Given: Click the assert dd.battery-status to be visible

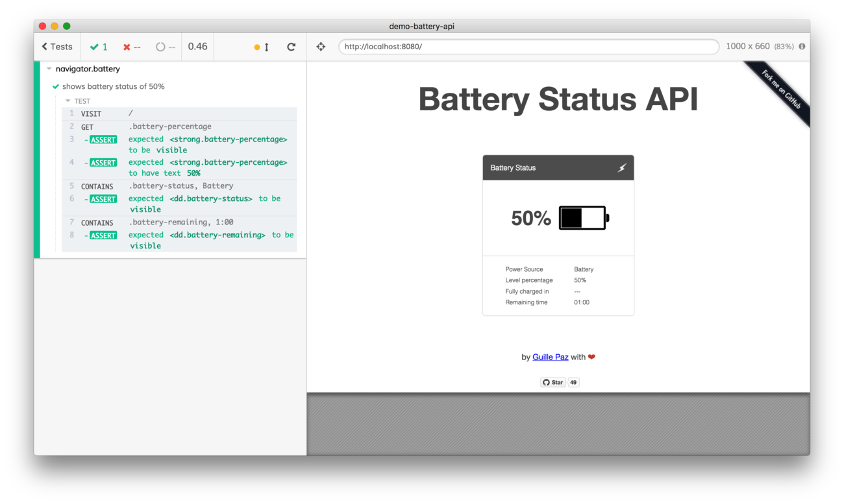Looking at the screenshot, I should (179, 204).
